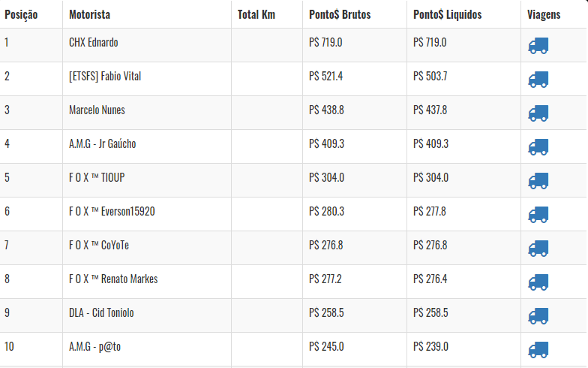The height and width of the screenshot is (368, 588).
Task: Open trips truck icon for TIOUP
Action: 538,181
